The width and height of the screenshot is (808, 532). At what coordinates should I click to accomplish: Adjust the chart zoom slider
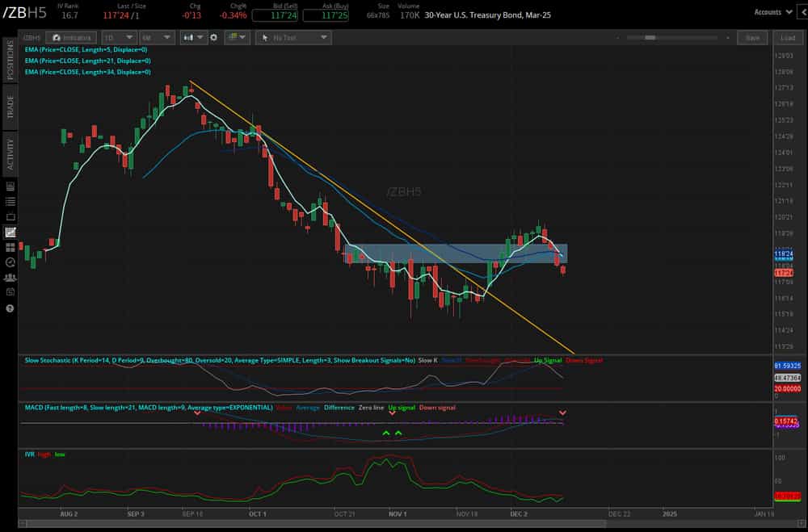click(650, 36)
